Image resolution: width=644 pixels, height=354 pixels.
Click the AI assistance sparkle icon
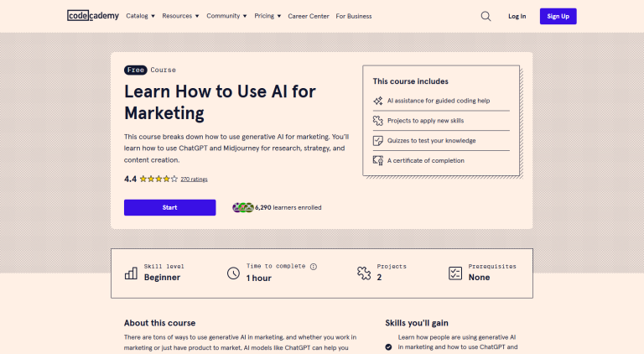click(x=378, y=101)
